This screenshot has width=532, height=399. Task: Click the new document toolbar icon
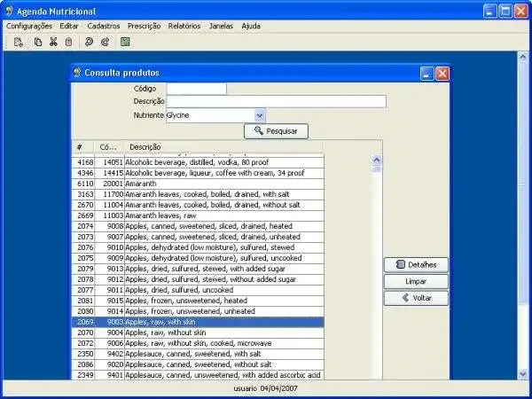(x=19, y=42)
